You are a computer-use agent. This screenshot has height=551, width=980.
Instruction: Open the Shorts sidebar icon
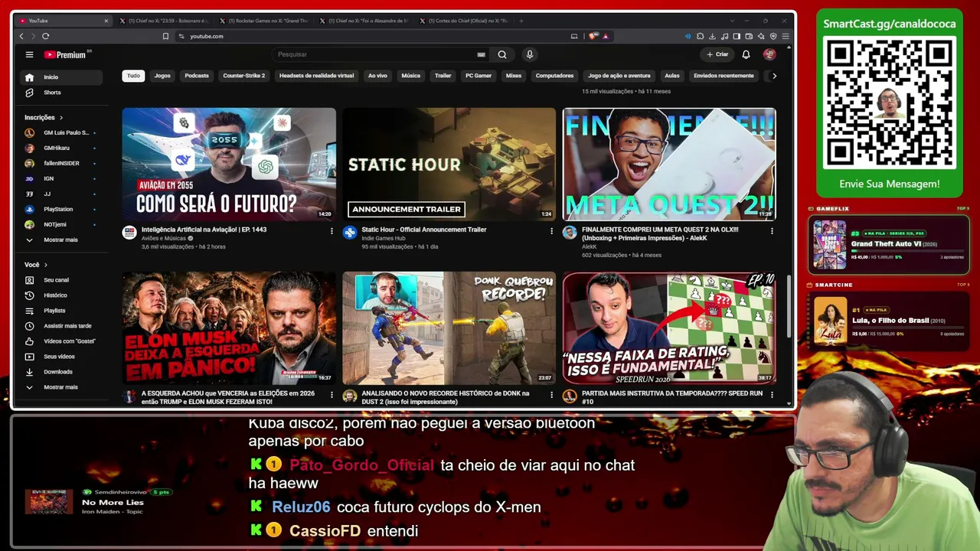click(29, 93)
